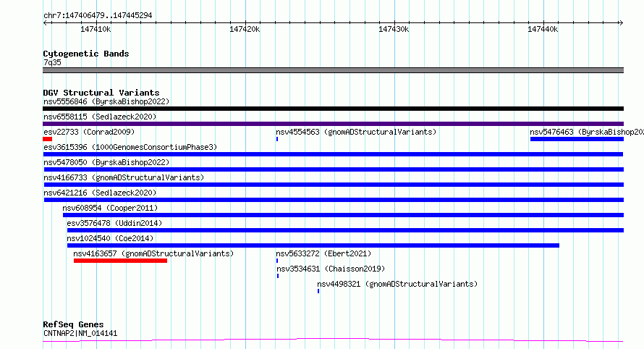Click the blue esv3576478 variant bar
Screen dimensions: 644x349
tap(345, 230)
